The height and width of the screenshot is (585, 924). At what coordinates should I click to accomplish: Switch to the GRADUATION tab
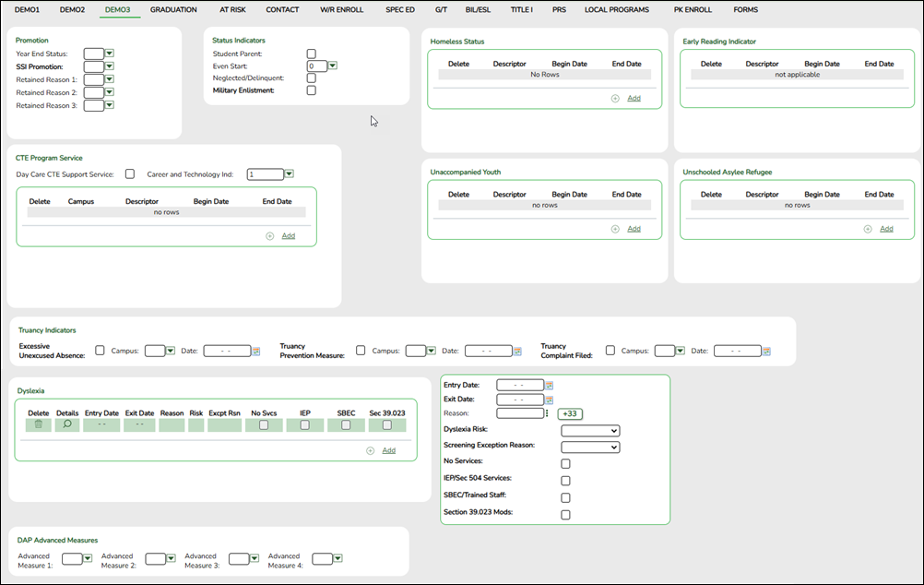[x=173, y=9]
